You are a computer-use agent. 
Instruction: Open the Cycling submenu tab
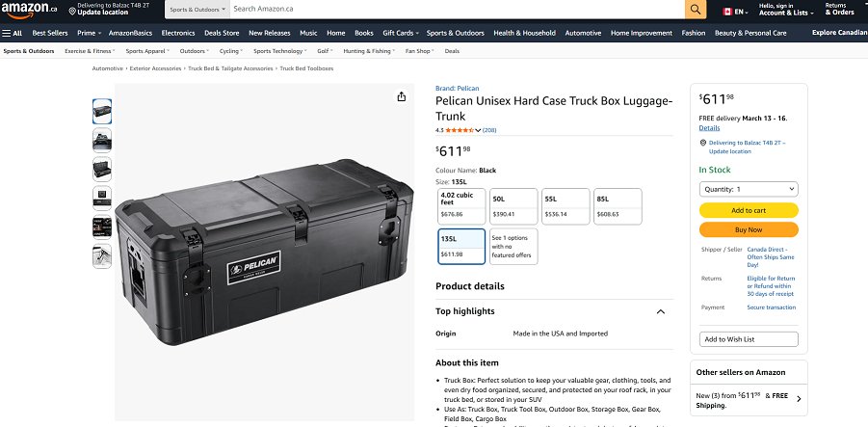coord(231,51)
